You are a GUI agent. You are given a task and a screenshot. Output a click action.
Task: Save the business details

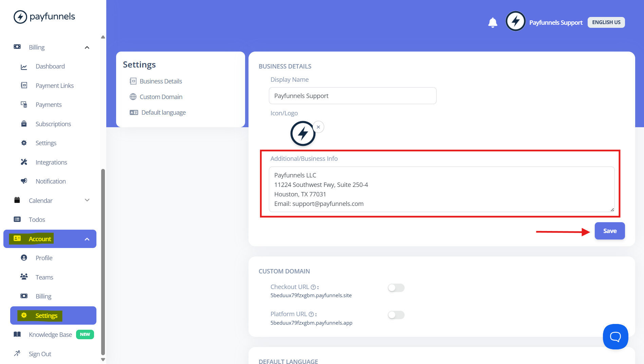(610, 231)
